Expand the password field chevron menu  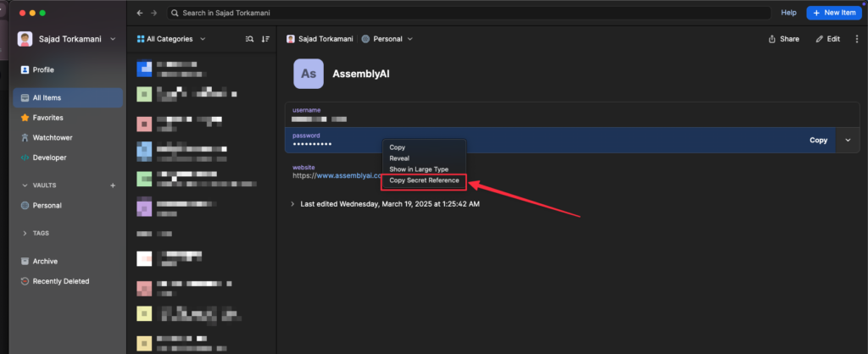(x=848, y=141)
